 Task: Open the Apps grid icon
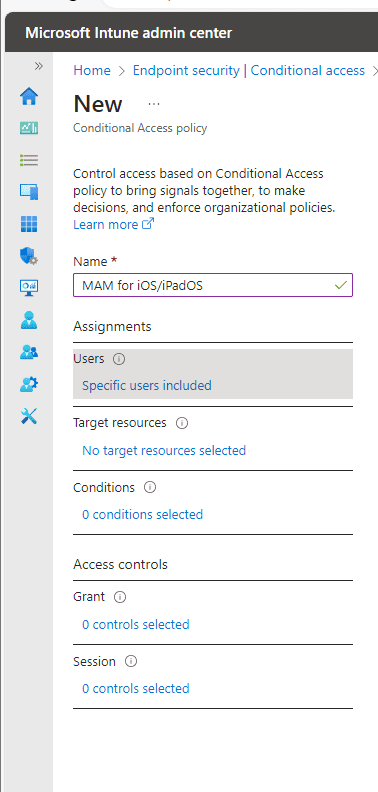29,224
